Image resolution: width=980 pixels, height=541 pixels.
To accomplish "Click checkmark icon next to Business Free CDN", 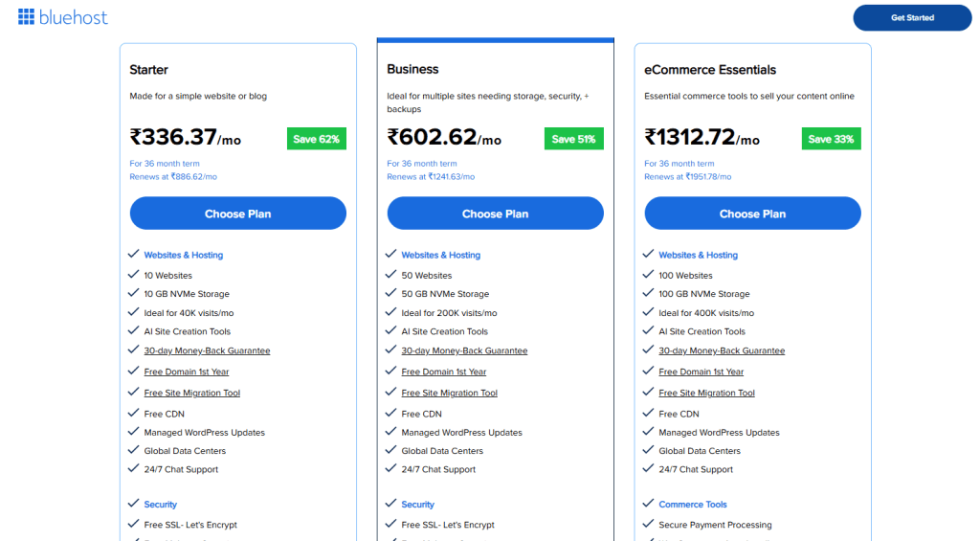I will click(390, 414).
